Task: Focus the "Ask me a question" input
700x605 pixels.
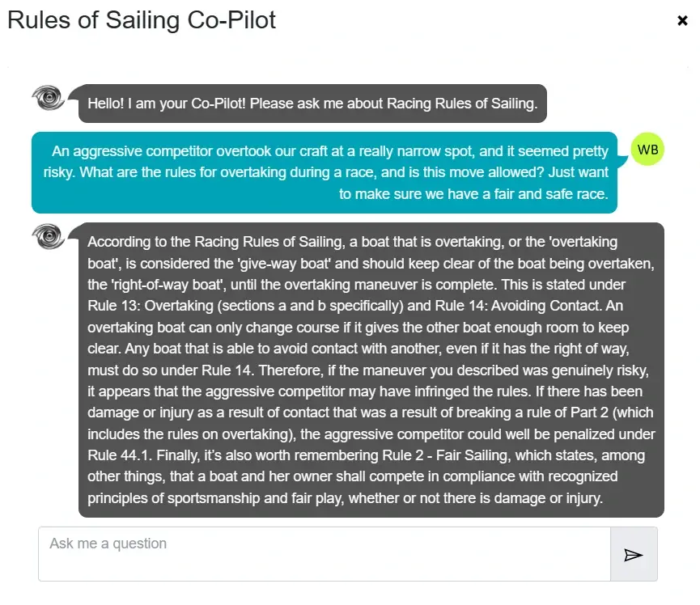Action: pyautogui.click(x=324, y=554)
